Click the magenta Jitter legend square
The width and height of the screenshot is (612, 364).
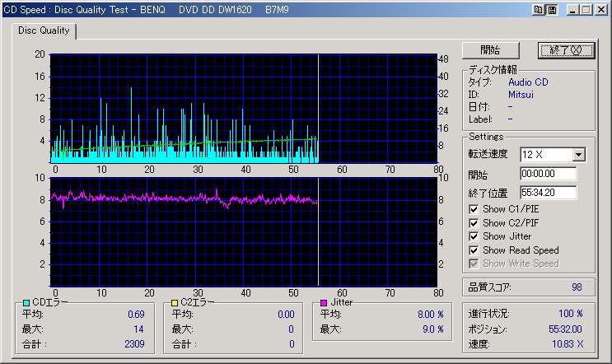pyautogui.click(x=323, y=303)
